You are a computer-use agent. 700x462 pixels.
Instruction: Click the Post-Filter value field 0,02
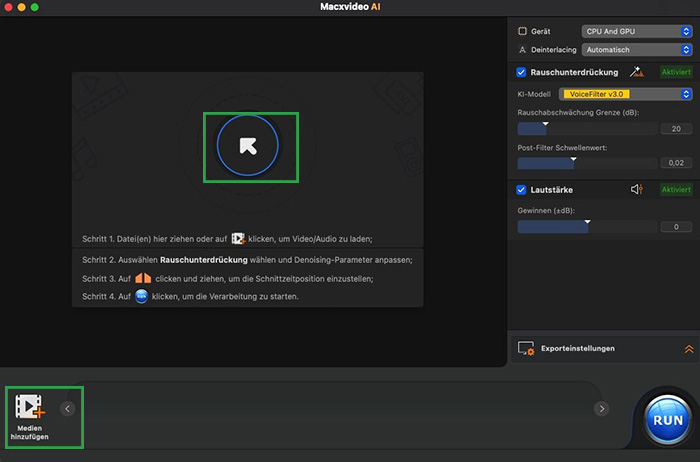click(676, 163)
